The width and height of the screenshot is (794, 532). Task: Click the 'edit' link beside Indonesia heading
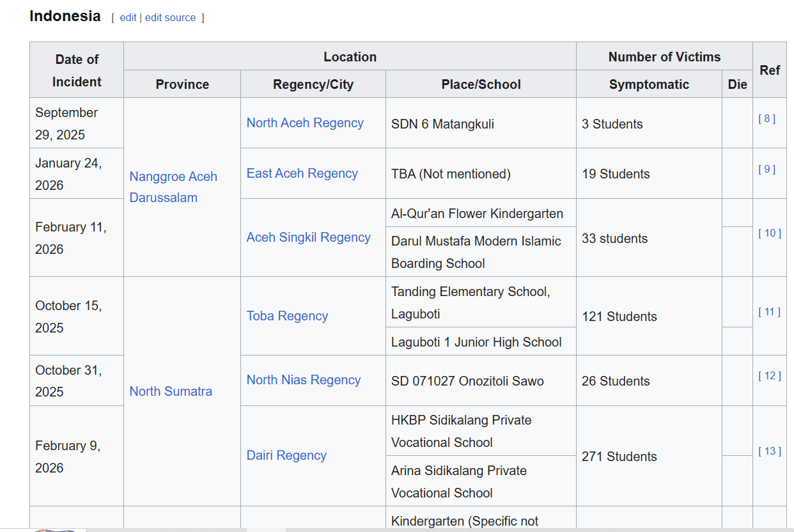128,18
